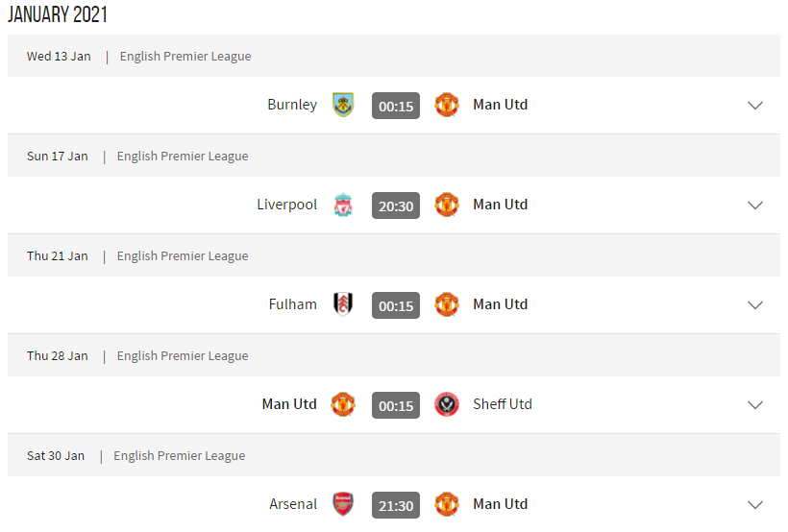Click the Wed 13 Jan date header

[x=59, y=57]
